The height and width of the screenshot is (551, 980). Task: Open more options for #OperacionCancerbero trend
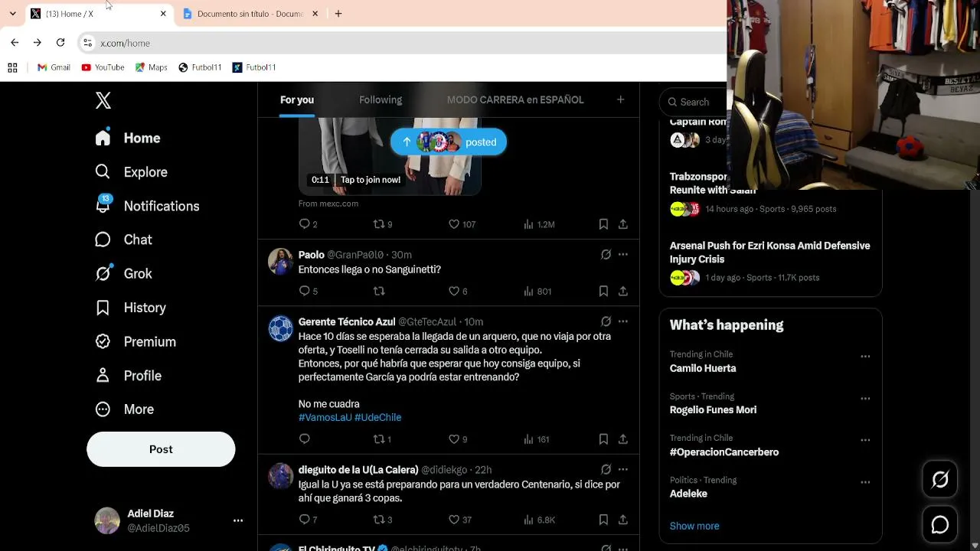[865, 441]
